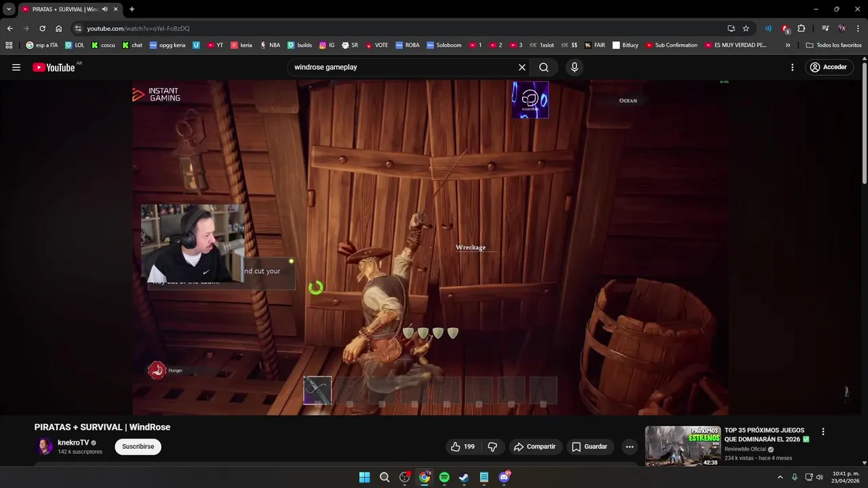Viewport: 868px width, 488px height.
Task: Dislike the video with thumbs-down
Action: coord(492,447)
